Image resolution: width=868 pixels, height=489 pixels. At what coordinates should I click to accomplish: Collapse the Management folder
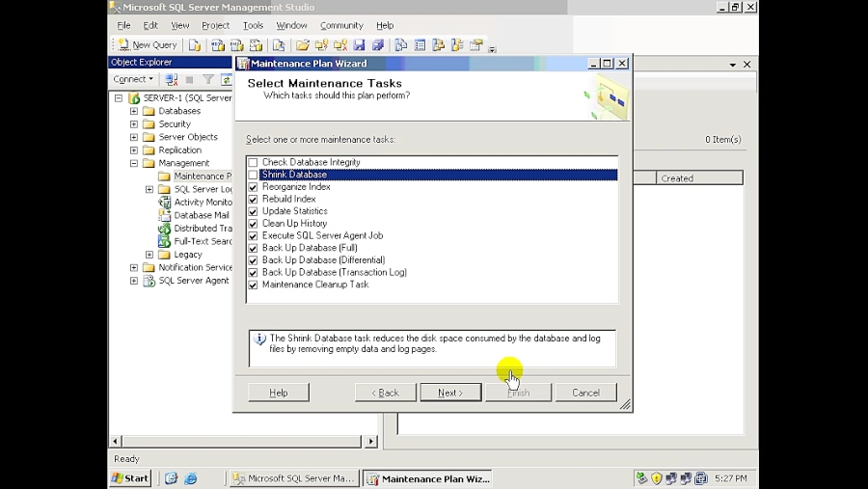click(134, 163)
